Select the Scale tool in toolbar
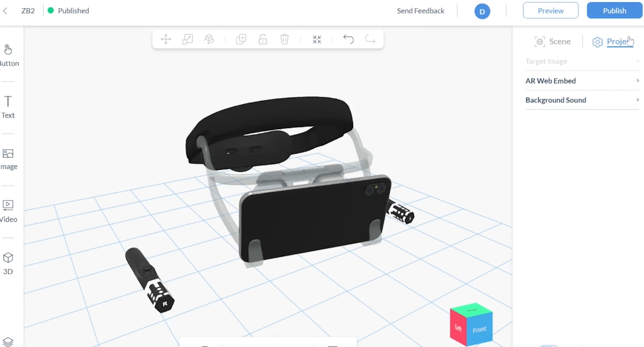Viewport: 644px width, 347px height. pos(187,39)
